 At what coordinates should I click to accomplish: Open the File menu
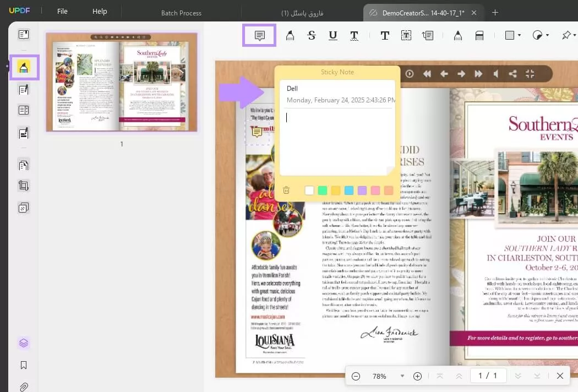point(62,12)
